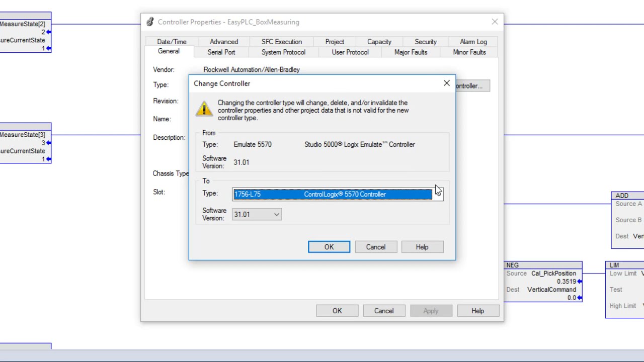Open the Minor Faults tab
This screenshot has width=644, height=362.
(x=469, y=52)
